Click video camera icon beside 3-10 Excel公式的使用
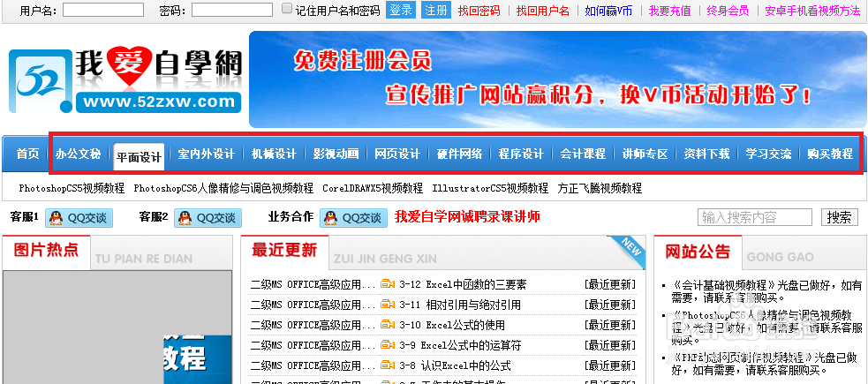Viewport: 868px width, 384px height. pos(388,325)
